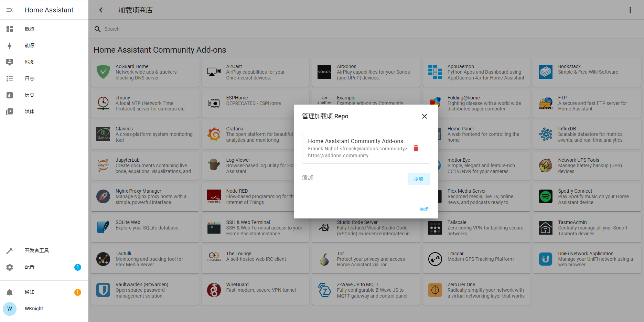Select the 地图 map sidebar icon

coord(10,62)
